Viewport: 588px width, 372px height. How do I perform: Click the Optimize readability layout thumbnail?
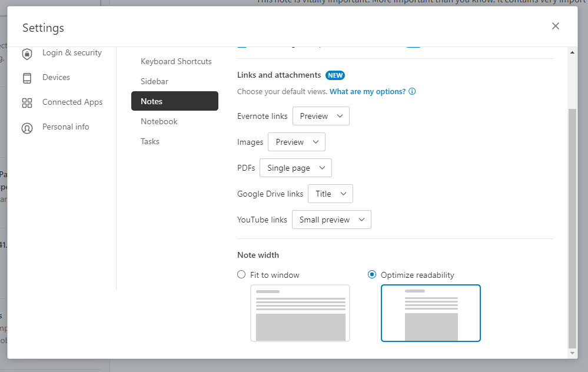pyautogui.click(x=430, y=313)
